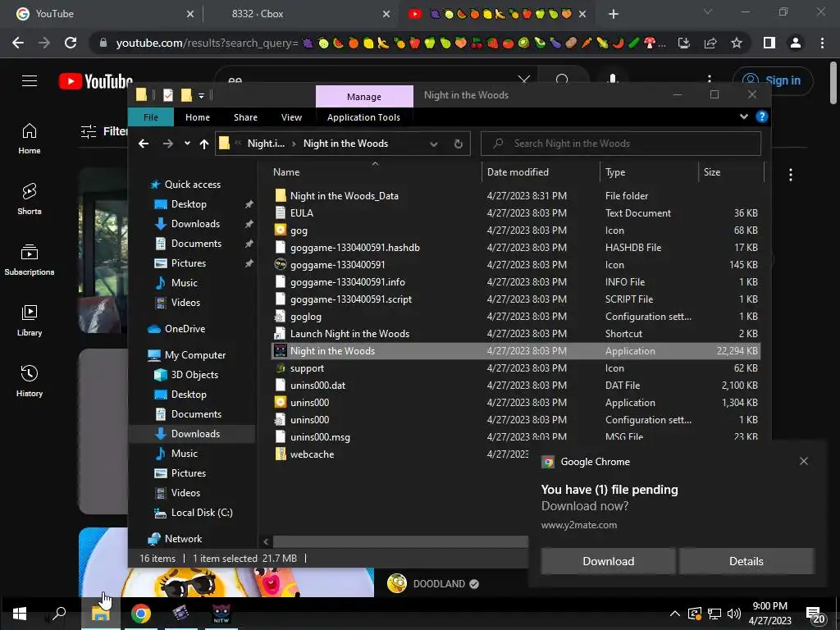Sort files by Name column

[375, 172]
